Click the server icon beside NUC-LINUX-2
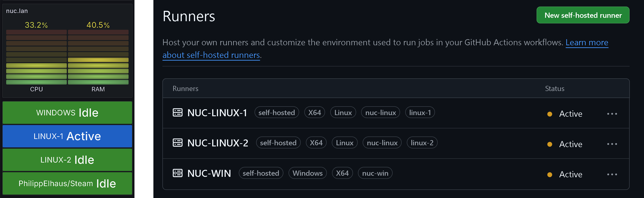The width and height of the screenshot is (644, 198). click(x=178, y=143)
